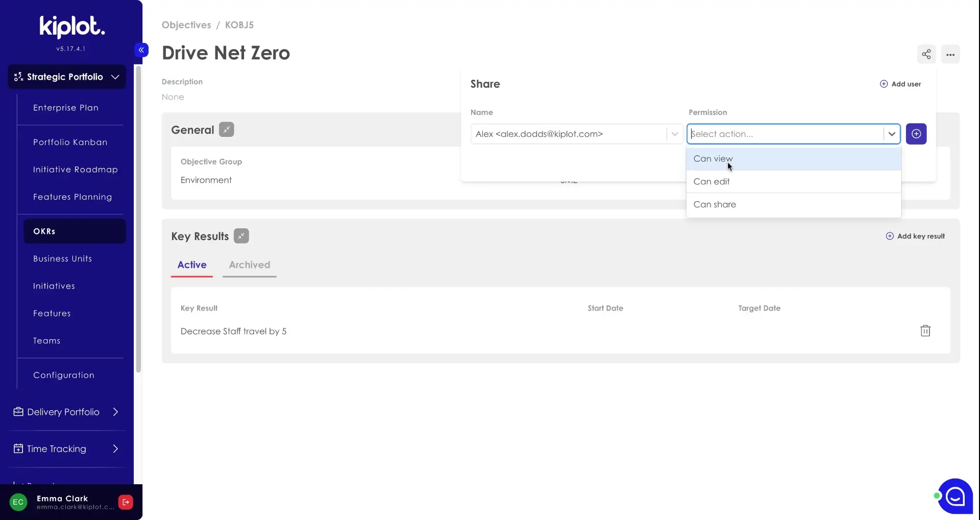Collapse the General section

tap(226, 130)
